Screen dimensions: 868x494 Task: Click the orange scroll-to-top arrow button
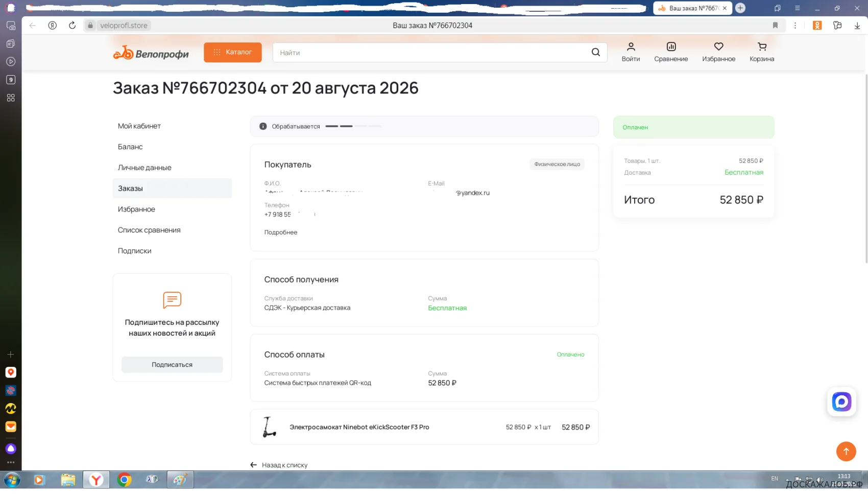click(x=846, y=452)
